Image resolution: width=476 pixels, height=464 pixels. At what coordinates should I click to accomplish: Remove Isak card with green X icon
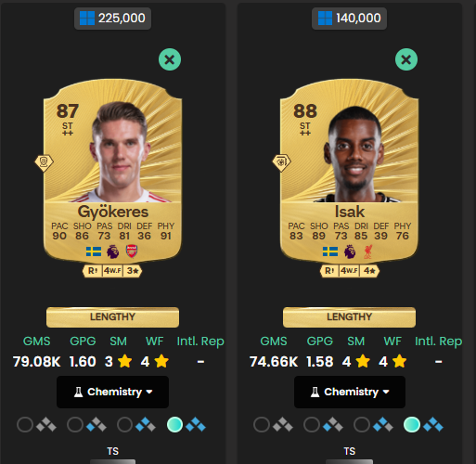[x=406, y=59]
